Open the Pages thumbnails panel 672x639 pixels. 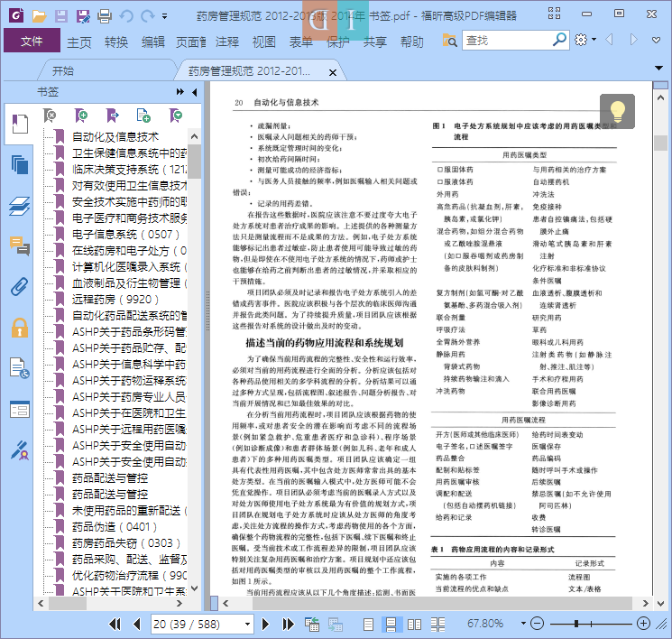pos(19,164)
